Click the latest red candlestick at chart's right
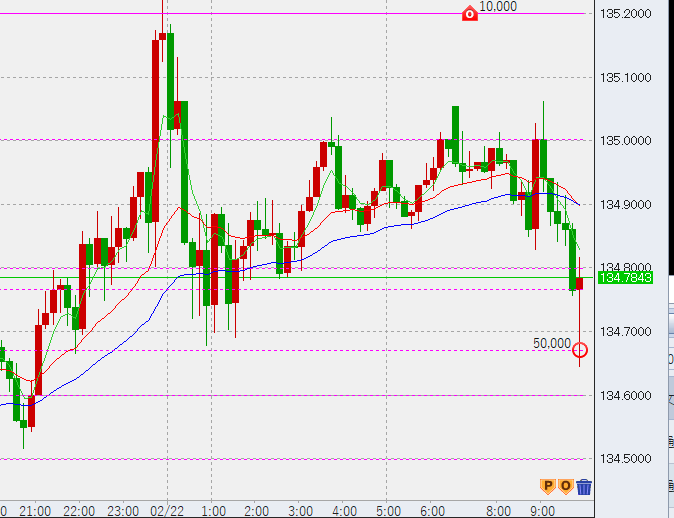The width and height of the screenshot is (674, 518). (580, 285)
